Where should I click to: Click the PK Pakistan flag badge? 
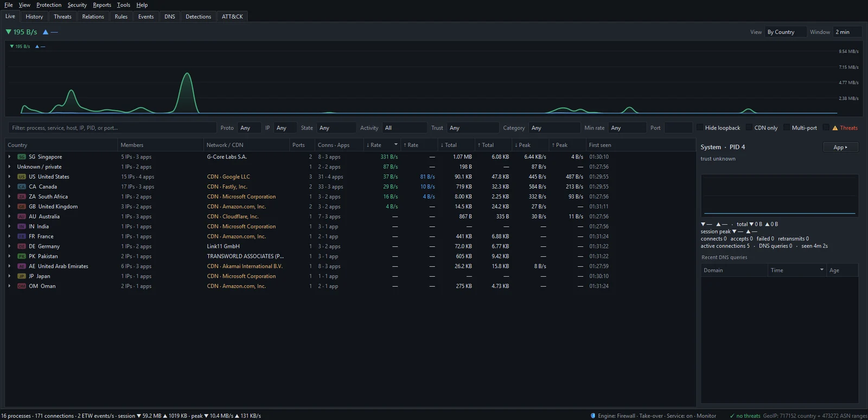click(x=22, y=256)
